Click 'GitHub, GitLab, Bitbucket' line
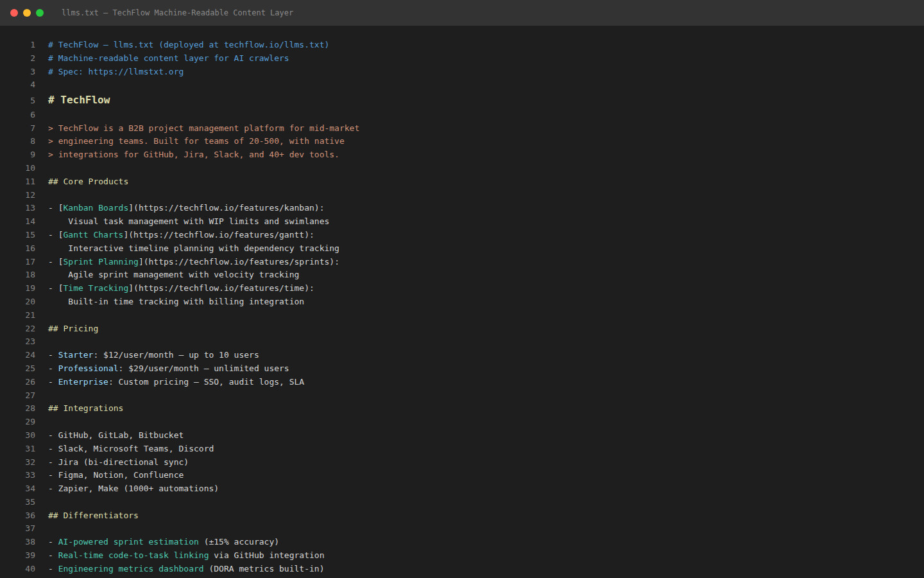924x578 pixels. point(121,435)
